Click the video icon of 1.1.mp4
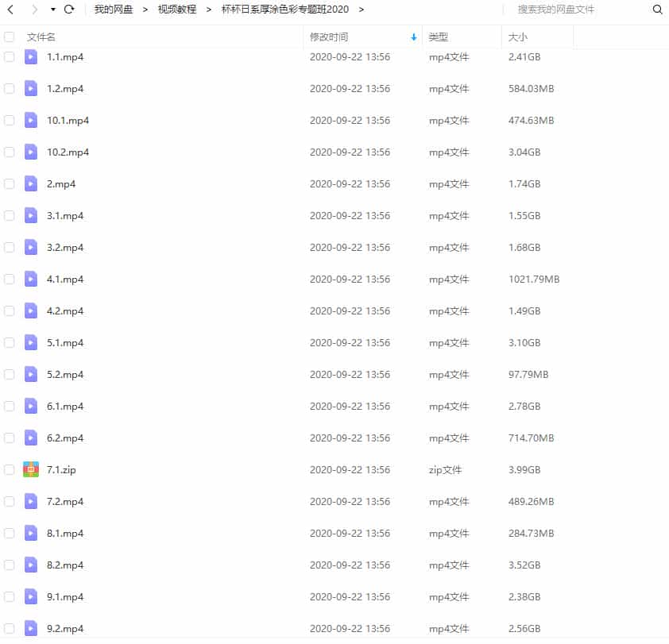The width and height of the screenshot is (669, 644). [31, 56]
